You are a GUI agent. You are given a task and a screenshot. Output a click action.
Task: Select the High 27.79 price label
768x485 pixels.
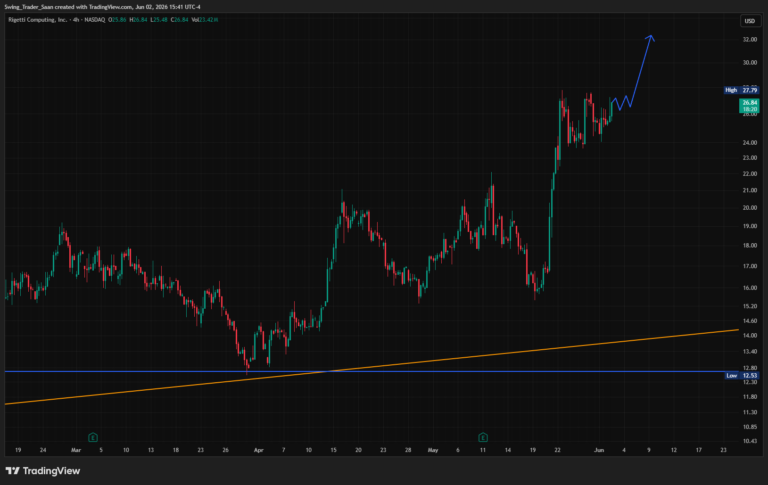pyautogui.click(x=742, y=90)
